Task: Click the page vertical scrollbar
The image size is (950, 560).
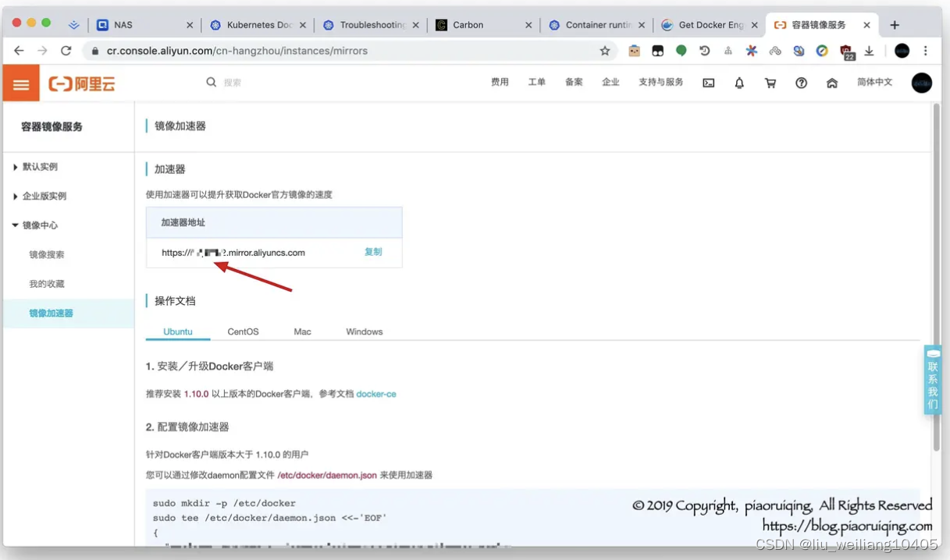Action: [x=937, y=277]
